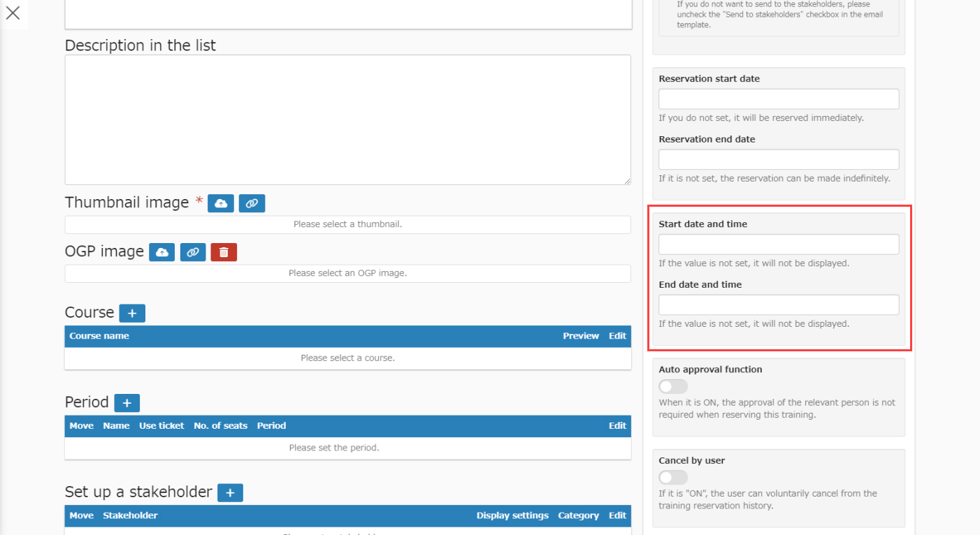Add a period with the plus button
This screenshot has height=535, width=980.
pyautogui.click(x=127, y=403)
